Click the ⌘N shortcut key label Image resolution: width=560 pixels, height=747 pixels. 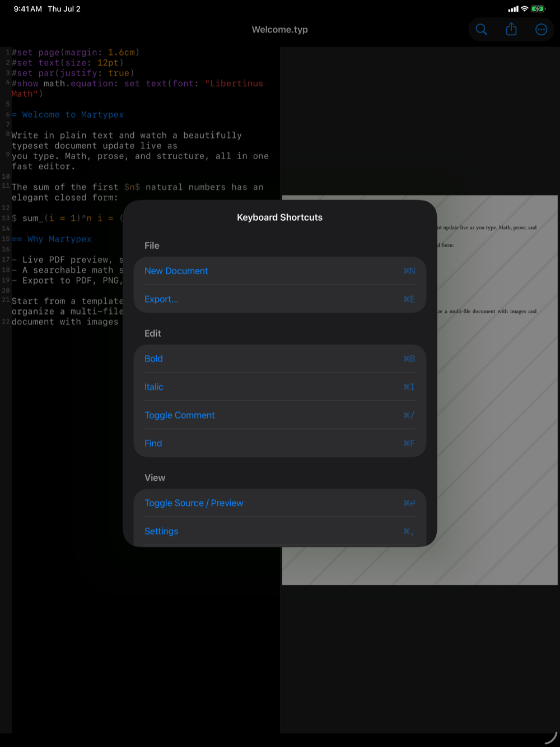(409, 271)
